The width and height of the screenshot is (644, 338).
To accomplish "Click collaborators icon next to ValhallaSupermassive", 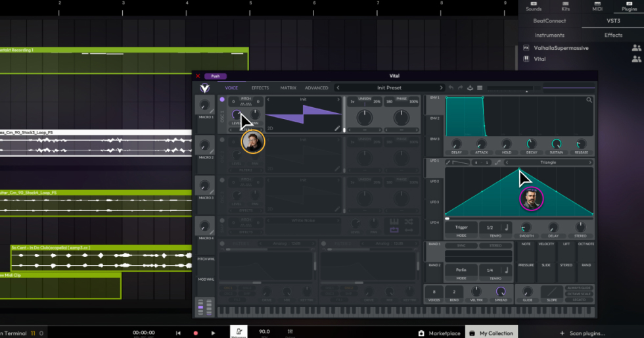I will (x=636, y=48).
